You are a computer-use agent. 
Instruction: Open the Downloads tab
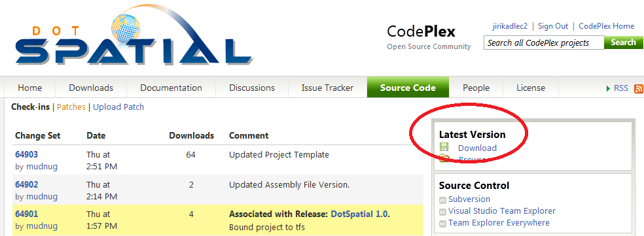pos(91,88)
